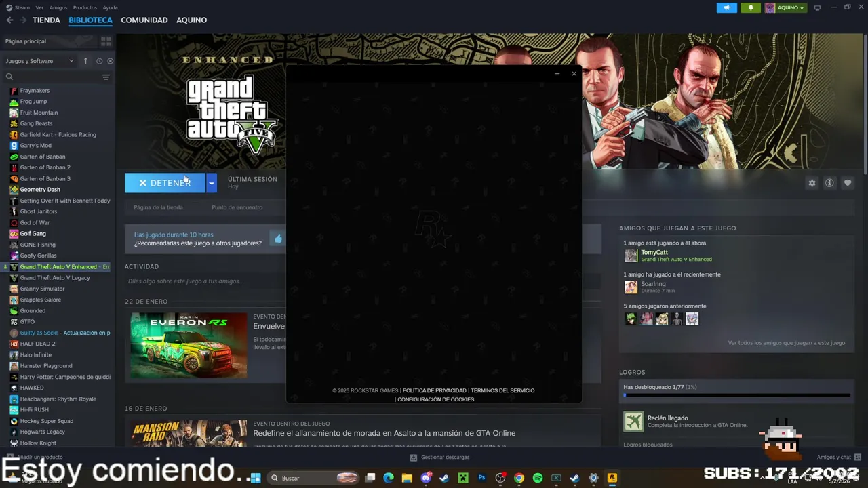Select Golf Gang in library list
This screenshot has height=488, width=868.
coord(33,234)
